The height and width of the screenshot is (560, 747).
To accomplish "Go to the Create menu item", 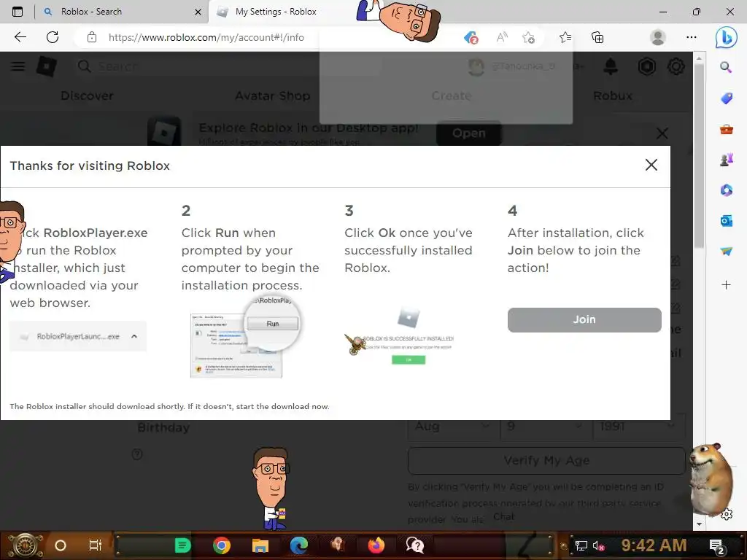I will tap(451, 96).
